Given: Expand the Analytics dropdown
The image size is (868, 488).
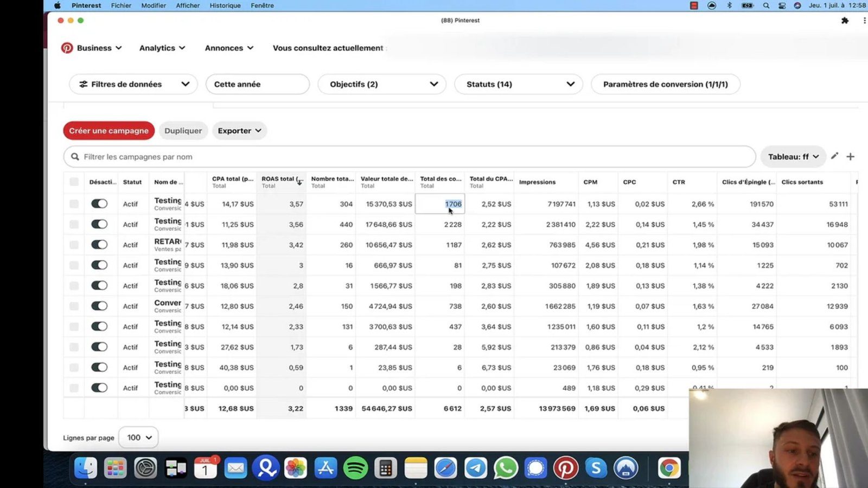Looking at the screenshot, I should click(162, 48).
